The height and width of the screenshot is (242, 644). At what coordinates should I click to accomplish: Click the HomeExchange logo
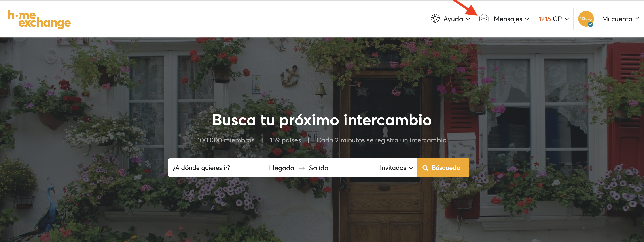39,19
